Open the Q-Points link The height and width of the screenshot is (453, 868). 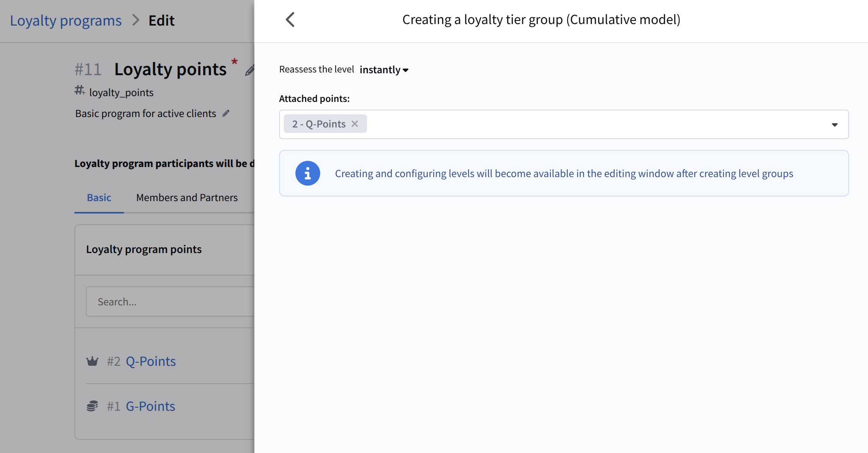point(151,361)
